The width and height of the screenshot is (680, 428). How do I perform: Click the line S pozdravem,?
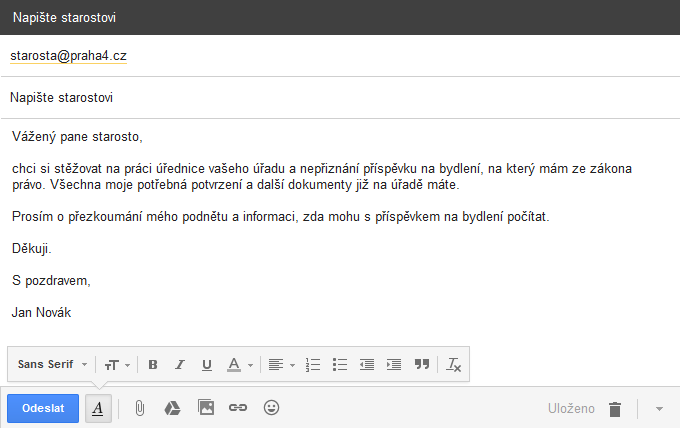click(x=51, y=281)
